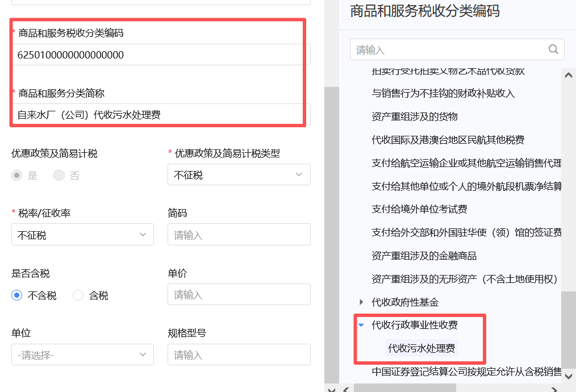Open the 税率/征收率 dropdown
This screenshot has width=576, height=392.
tap(82, 235)
